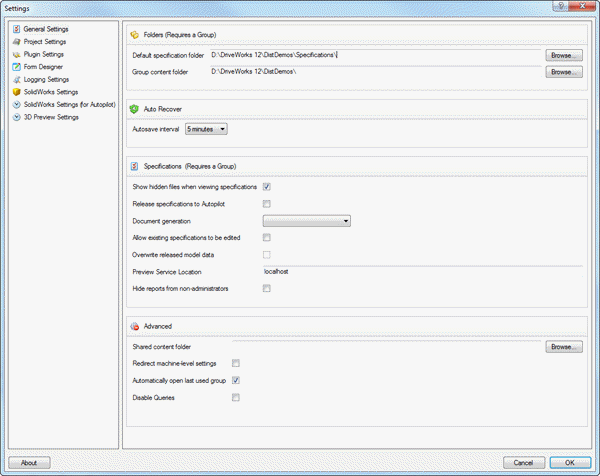Click the Auto Recover shield icon
Screen dimensions: 600x476
[x=134, y=108]
